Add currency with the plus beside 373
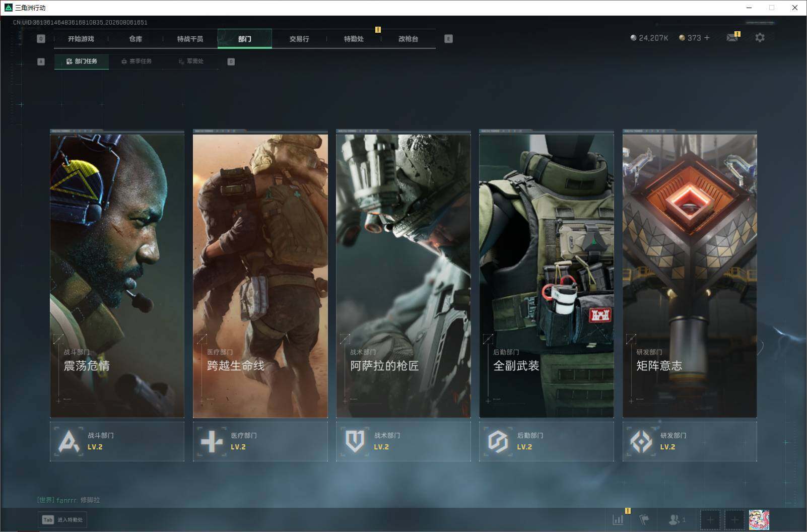807x532 pixels. click(707, 38)
